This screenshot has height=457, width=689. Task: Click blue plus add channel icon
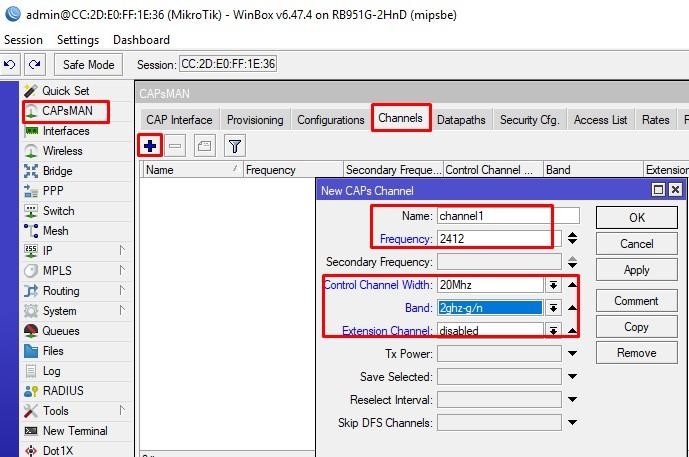click(x=150, y=146)
